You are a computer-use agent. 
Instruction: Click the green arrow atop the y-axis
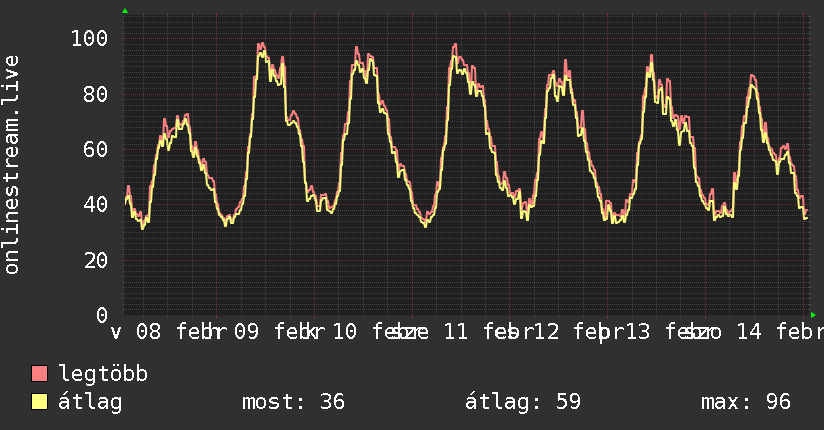[125, 11]
